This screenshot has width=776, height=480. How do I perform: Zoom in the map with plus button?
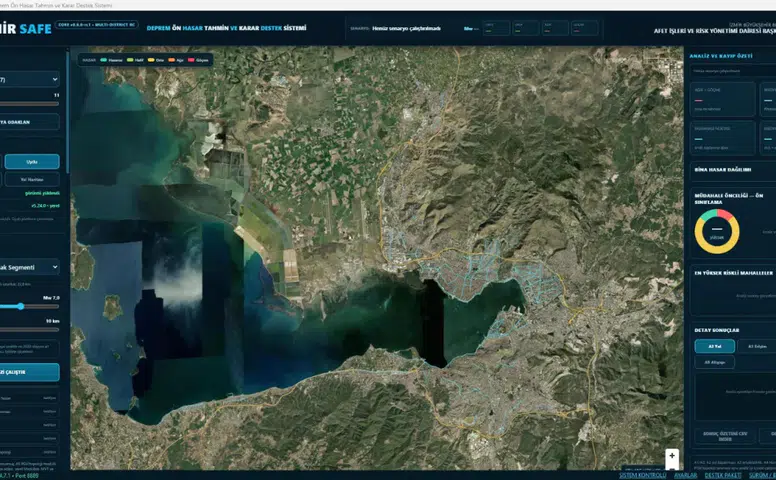click(672, 456)
